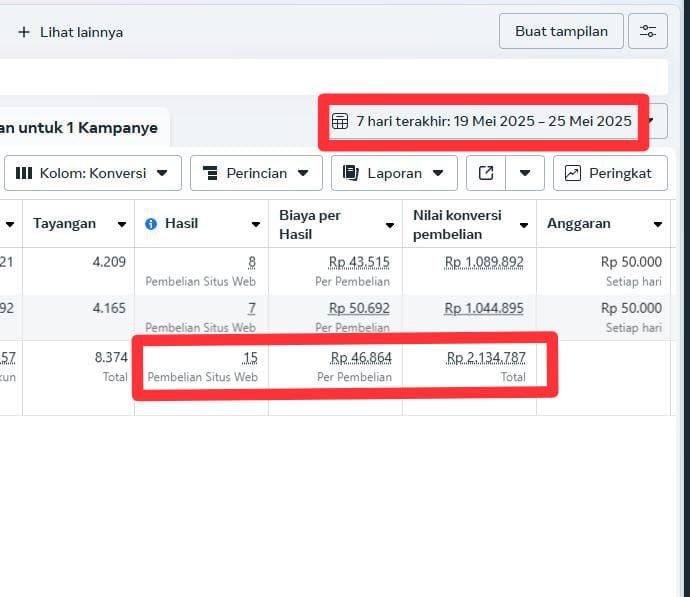
Task: Open Tayangan column header menu arrow
Action: (x=122, y=224)
